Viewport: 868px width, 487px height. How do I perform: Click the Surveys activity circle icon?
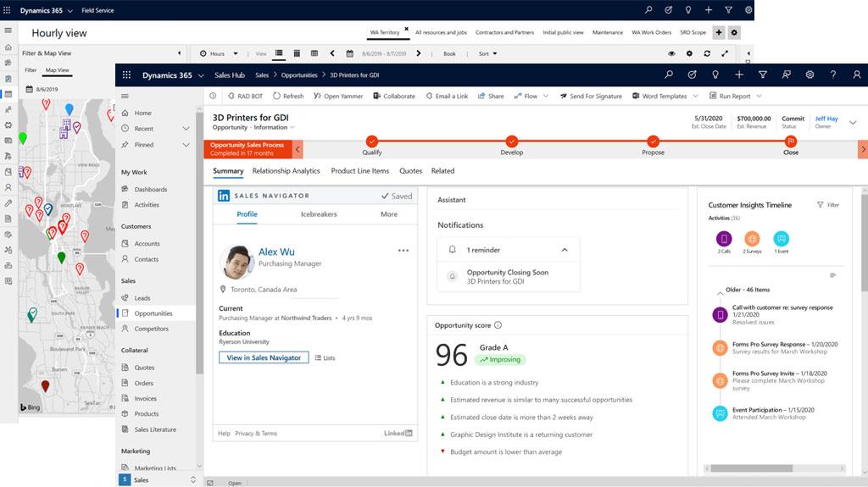(752, 239)
